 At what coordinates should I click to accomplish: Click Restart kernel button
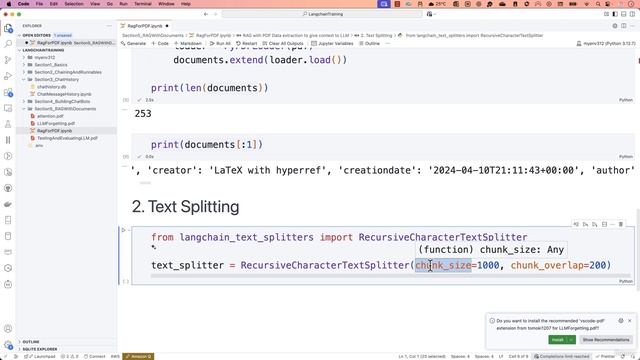coord(247,43)
